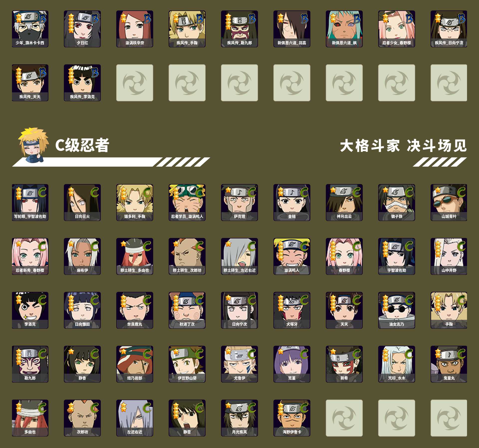Choose the 秽土转生_次郎坊 character card
The width and height of the screenshot is (479, 448).
click(187, 256)
